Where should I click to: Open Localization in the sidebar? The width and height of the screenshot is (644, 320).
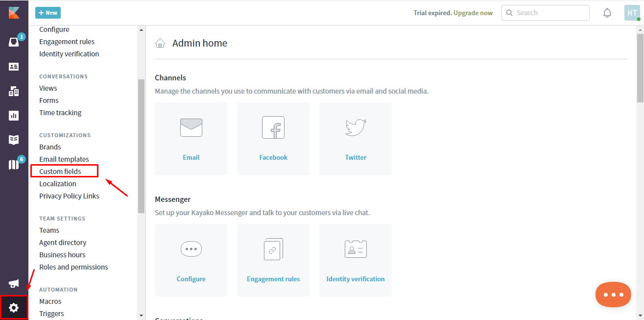coord(58,184)
